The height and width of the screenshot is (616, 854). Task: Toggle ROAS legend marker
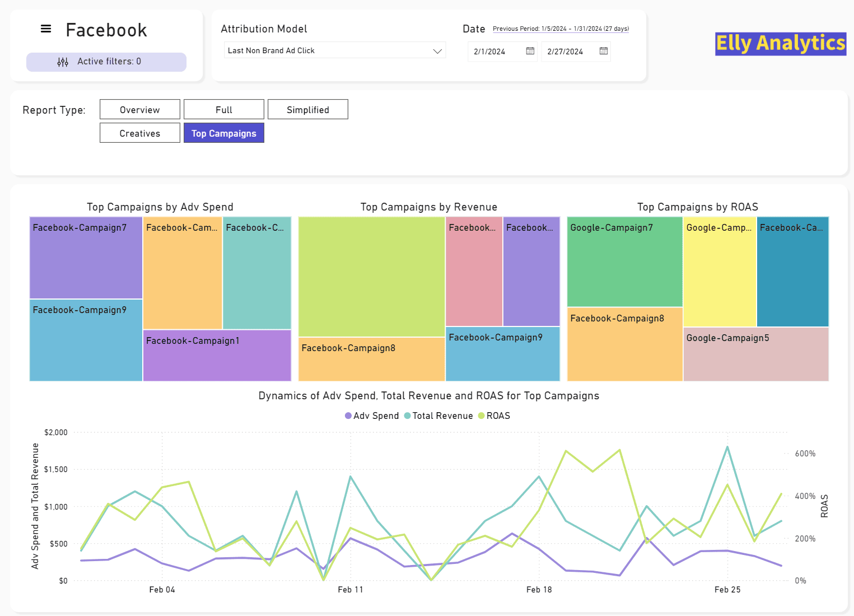coord(481,416)
